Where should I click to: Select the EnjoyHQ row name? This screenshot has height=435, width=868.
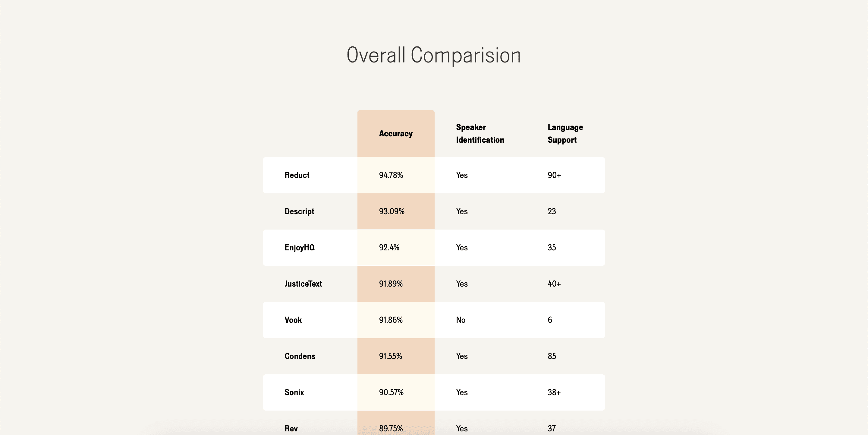click(300, 247)
